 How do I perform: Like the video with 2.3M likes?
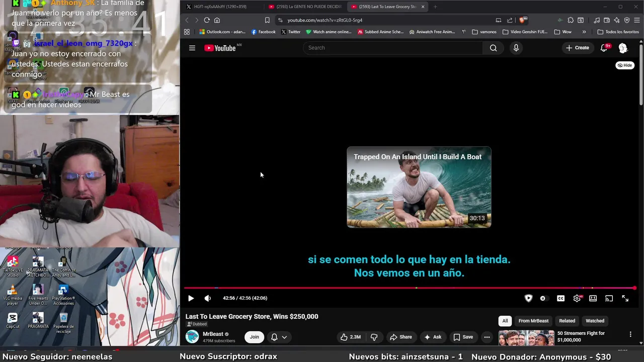(350, 337)
